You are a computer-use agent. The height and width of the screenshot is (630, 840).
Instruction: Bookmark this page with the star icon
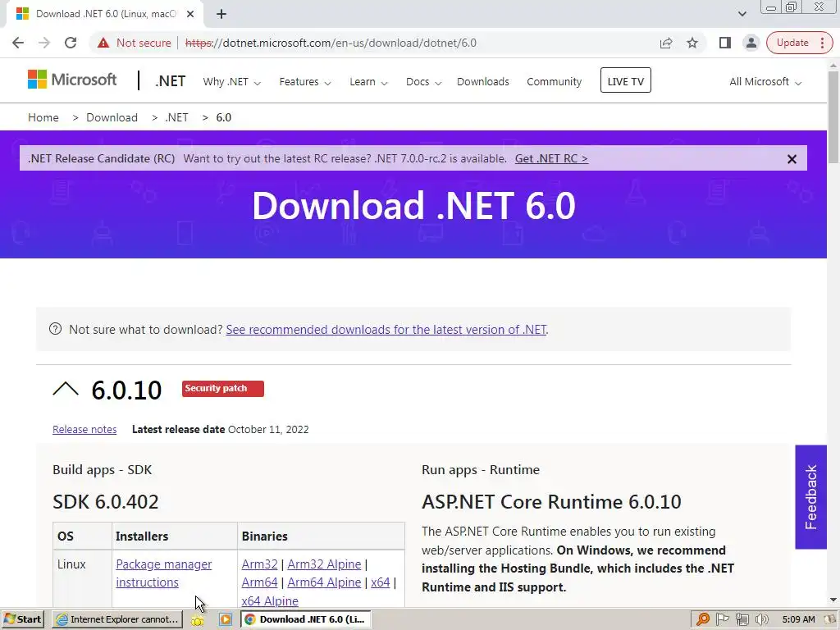[x=692, y=43]
